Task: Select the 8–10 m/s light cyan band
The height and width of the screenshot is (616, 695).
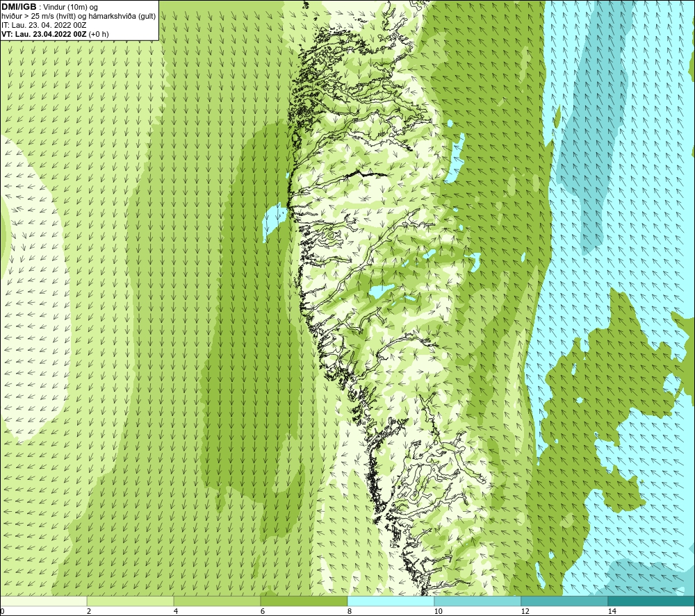Action: (391, 601)
